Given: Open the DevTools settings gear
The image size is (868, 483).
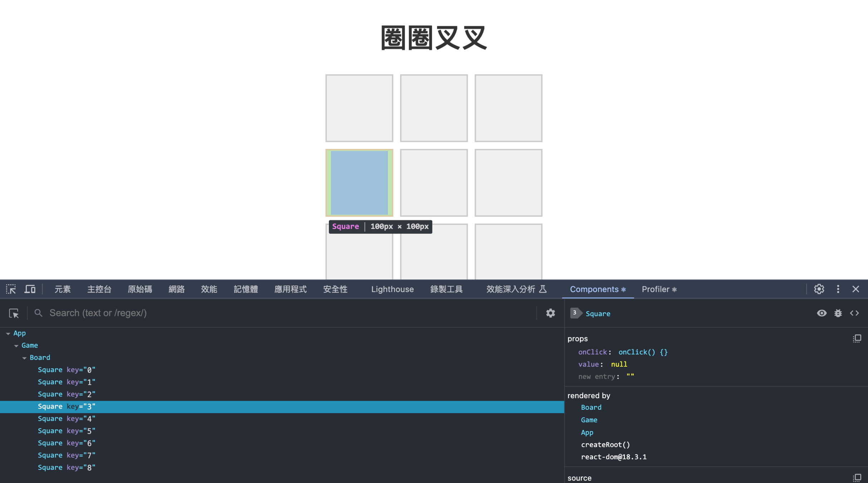Looking at the screenshot, I should pos(819,289).
